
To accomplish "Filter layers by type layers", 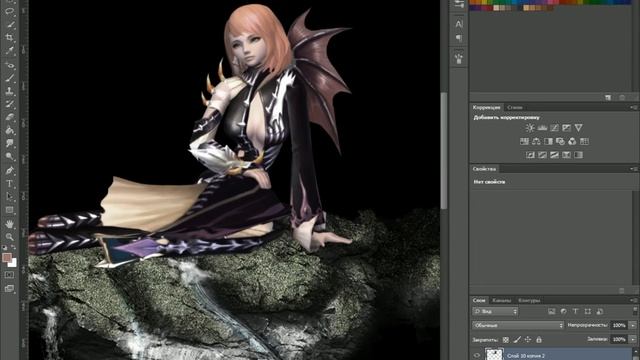I will [576, 311].
